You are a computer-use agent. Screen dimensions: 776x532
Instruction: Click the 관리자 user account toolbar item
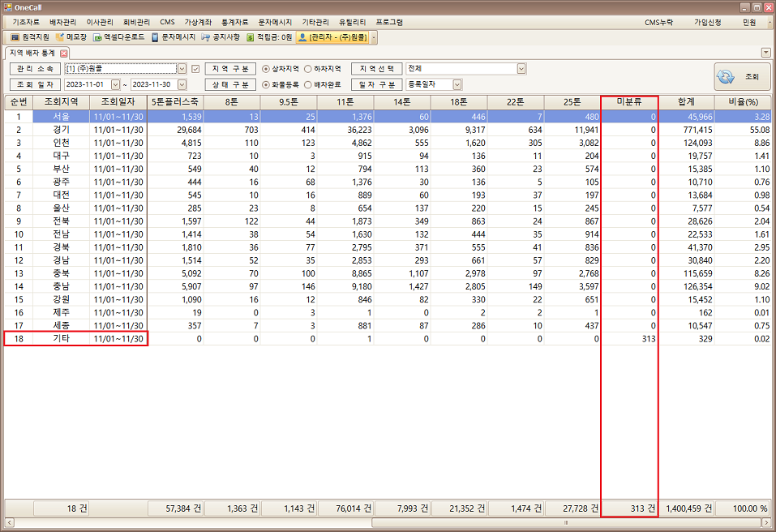[x=332, y=37]
